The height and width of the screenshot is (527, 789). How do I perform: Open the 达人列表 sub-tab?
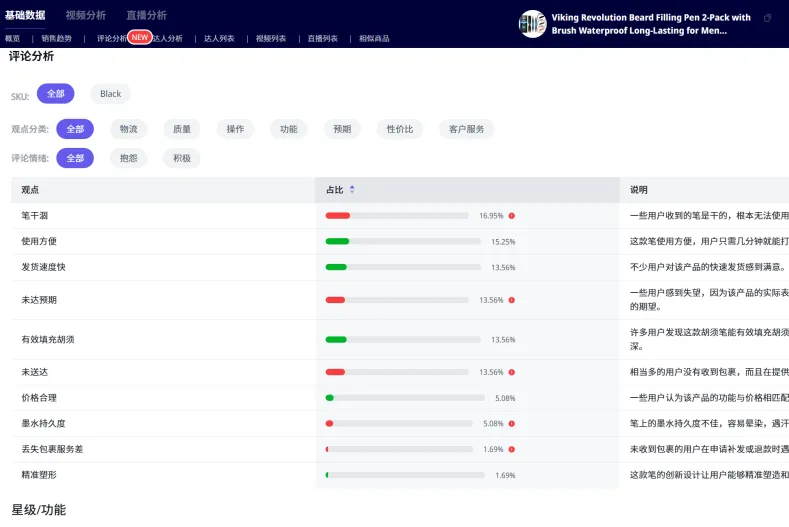click(219, 39)
